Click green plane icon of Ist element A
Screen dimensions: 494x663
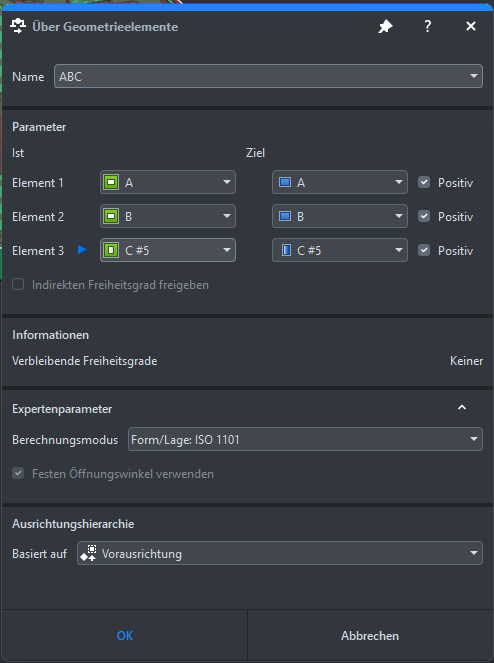point(111,183)
